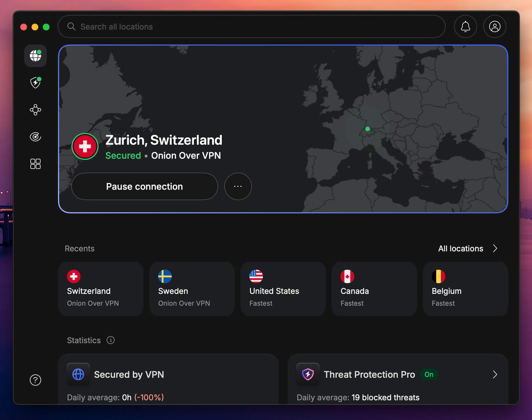532x420 pixels.
Task: Open Statistics info tooltip icon
Action: tap(111, 340)
